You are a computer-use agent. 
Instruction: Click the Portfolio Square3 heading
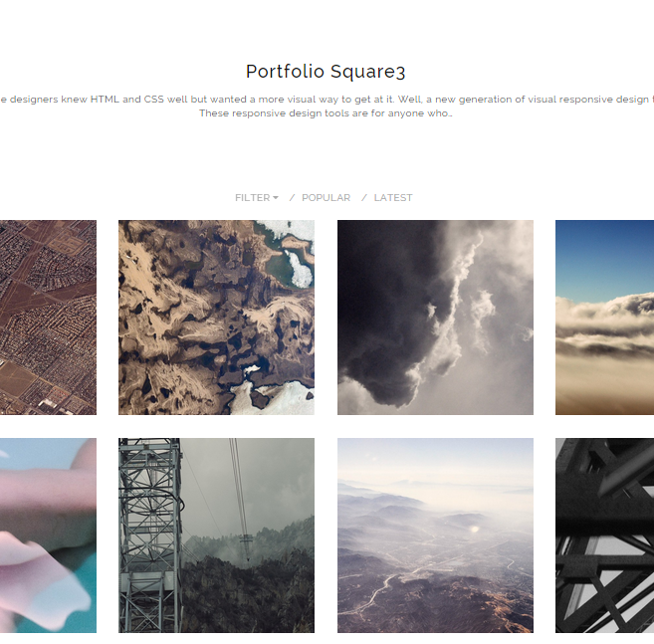tap(326, 72)
